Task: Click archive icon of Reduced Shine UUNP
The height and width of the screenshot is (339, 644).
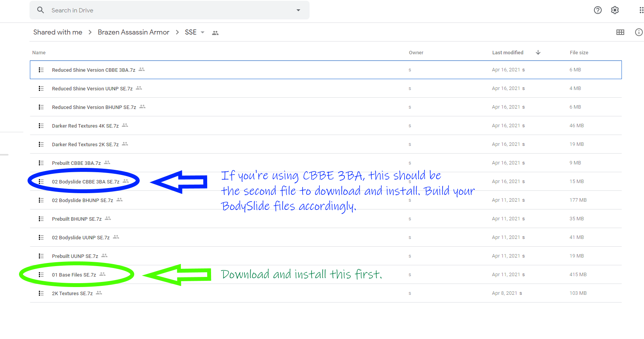Action: pyautogui.click(x=41, y=88)
